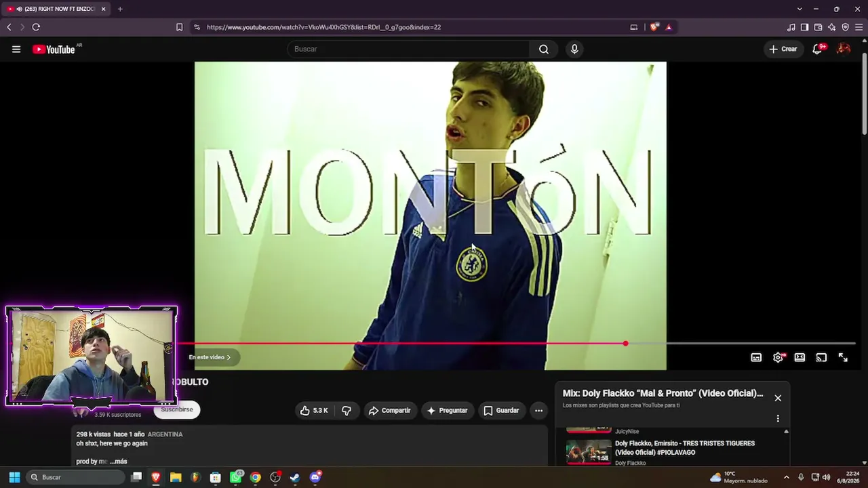Open Google Chrome from the taskbar

[x=255, y=477]
